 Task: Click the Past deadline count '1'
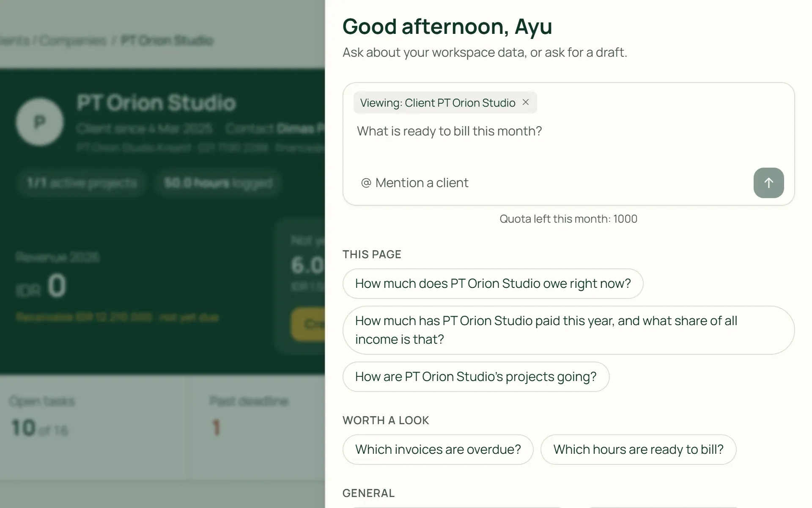coord(216,428)
